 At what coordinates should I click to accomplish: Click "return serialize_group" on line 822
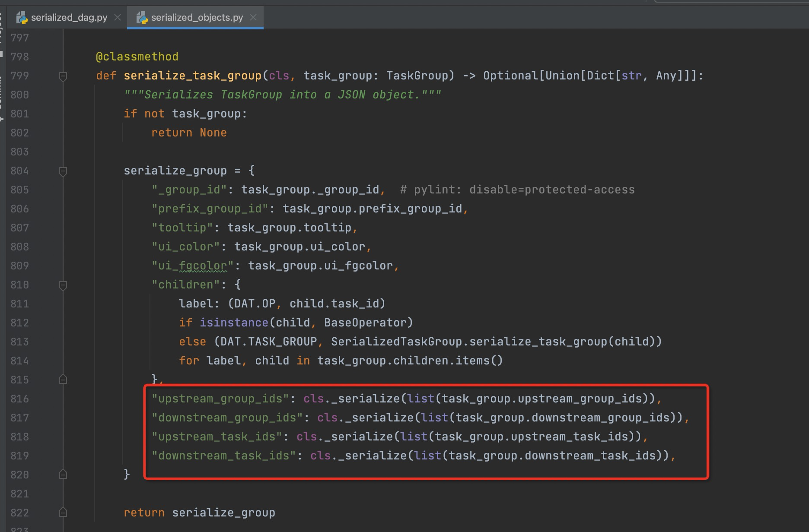199,513
